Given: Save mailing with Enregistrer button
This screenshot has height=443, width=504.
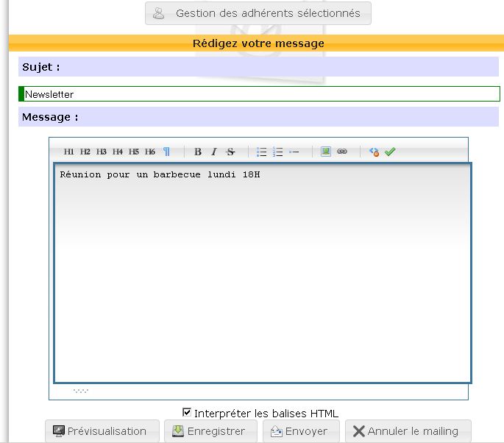Looking at the screenshot, I should tap(210, 431).
